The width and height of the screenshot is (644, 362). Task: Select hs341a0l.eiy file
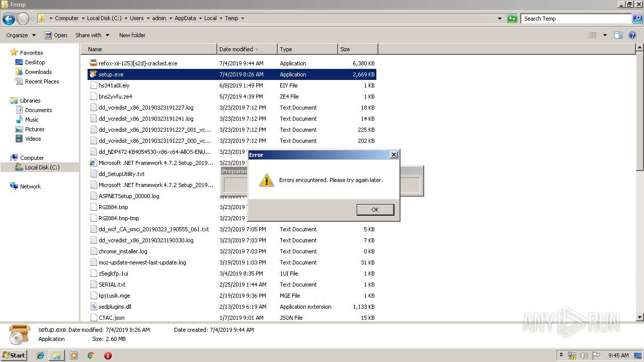110,85
